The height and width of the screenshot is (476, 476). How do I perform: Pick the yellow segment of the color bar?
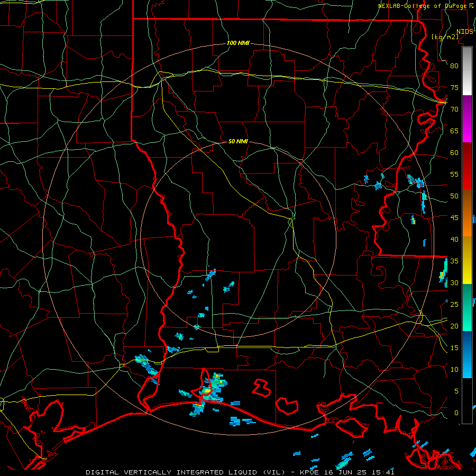tap(467, 260)
